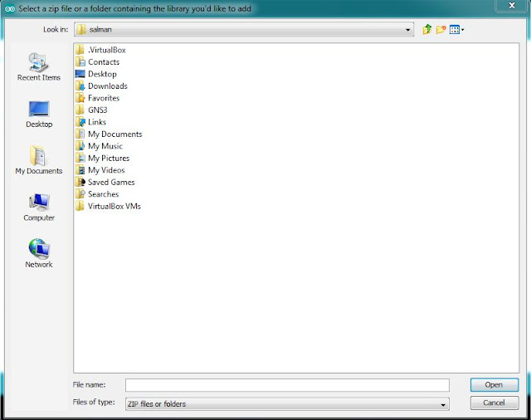
Task: Click the Cancel button
Action: (x=494, y=403)
